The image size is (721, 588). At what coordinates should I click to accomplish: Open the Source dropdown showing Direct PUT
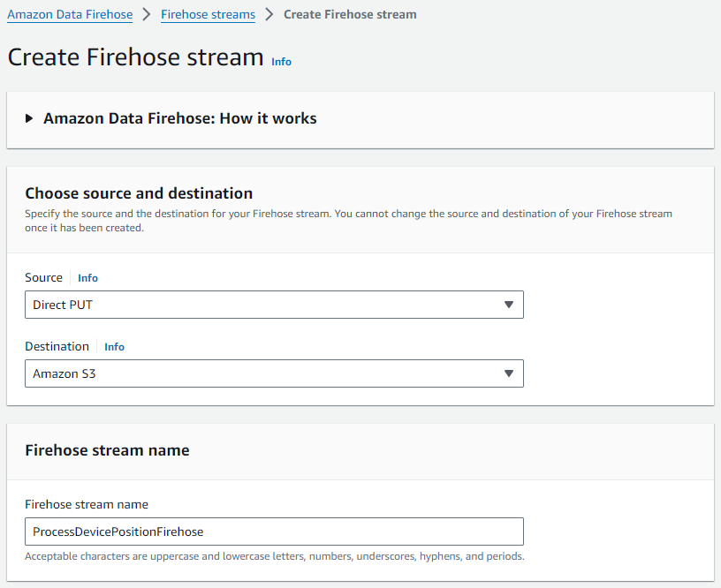[274, 305]
